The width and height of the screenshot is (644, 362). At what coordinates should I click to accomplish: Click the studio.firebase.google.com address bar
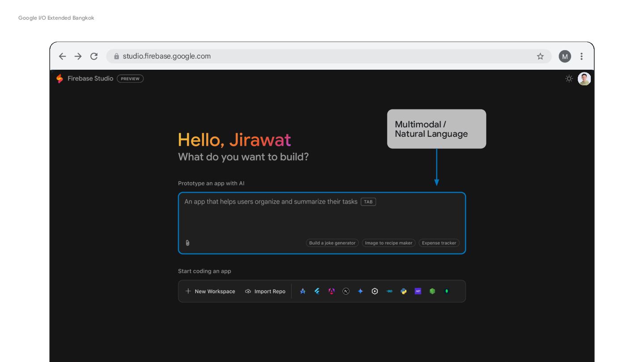(329, 56)
